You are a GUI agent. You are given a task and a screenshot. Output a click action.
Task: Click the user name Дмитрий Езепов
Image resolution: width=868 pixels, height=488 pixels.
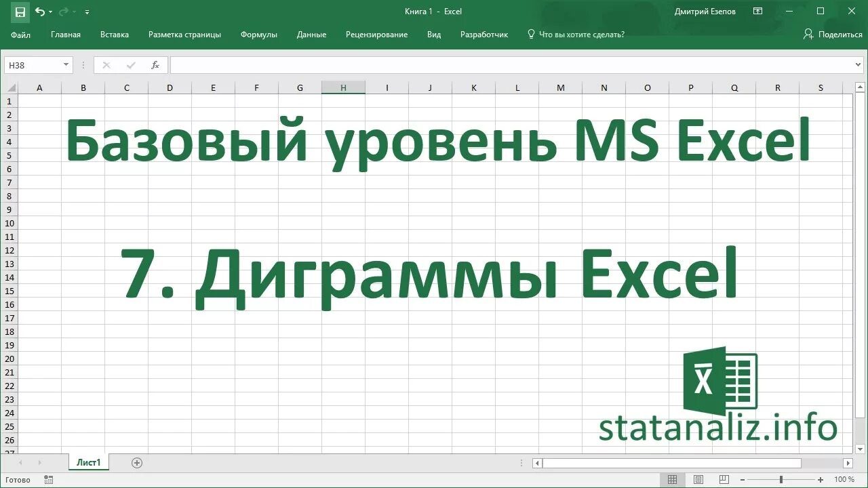click(705, 12)
